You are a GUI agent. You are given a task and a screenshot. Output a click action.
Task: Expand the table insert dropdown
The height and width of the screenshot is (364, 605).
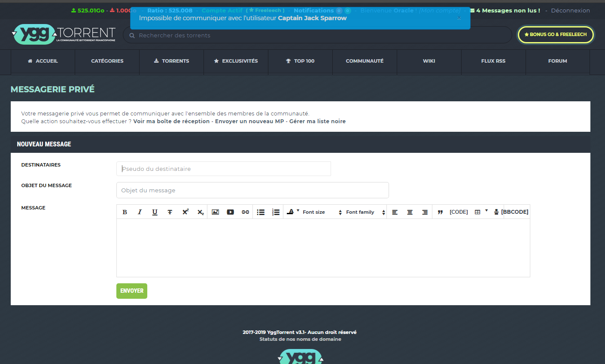click(486, 211)
